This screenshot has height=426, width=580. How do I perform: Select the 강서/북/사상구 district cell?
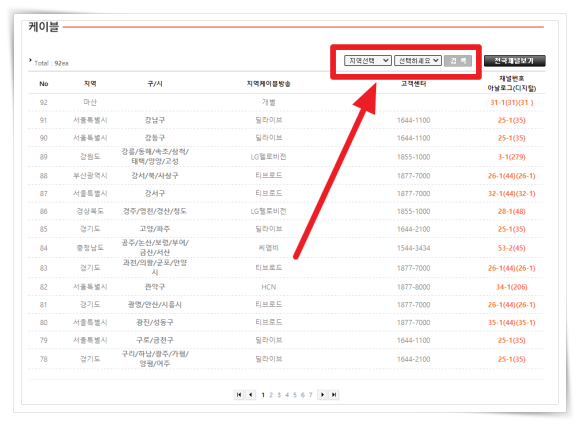coord(155,176)
